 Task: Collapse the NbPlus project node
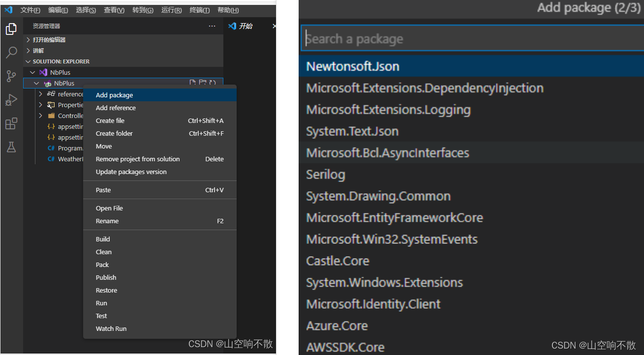(x=36, y=83)
